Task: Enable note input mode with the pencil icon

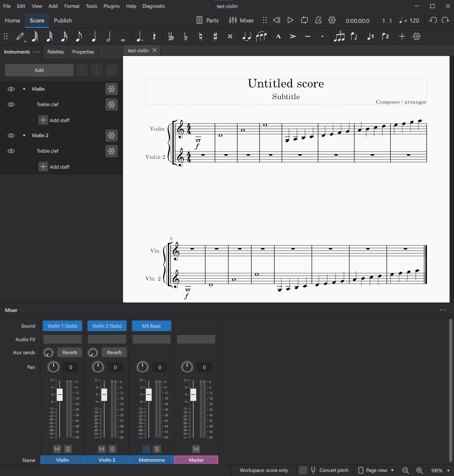Action: pos(20,36)
